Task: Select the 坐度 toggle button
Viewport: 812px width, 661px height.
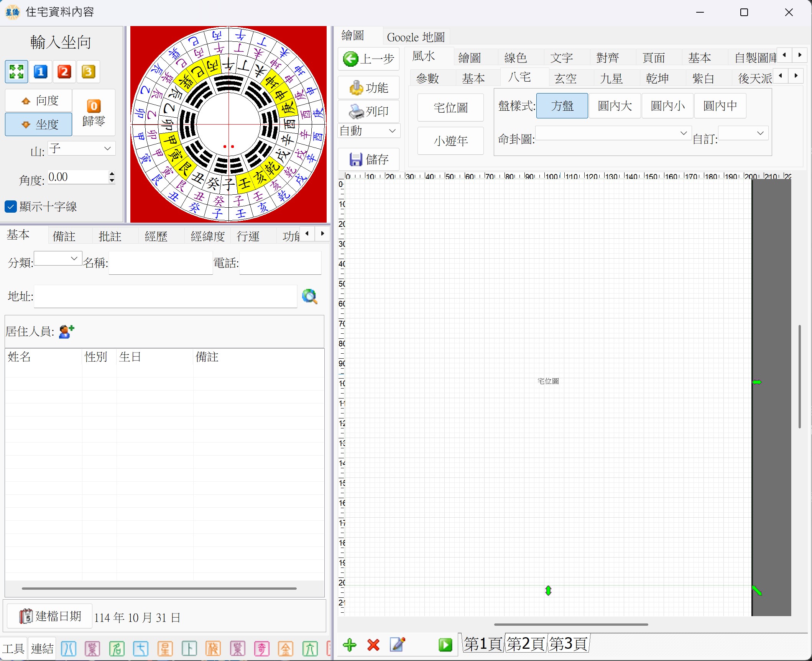Action: 39,124
